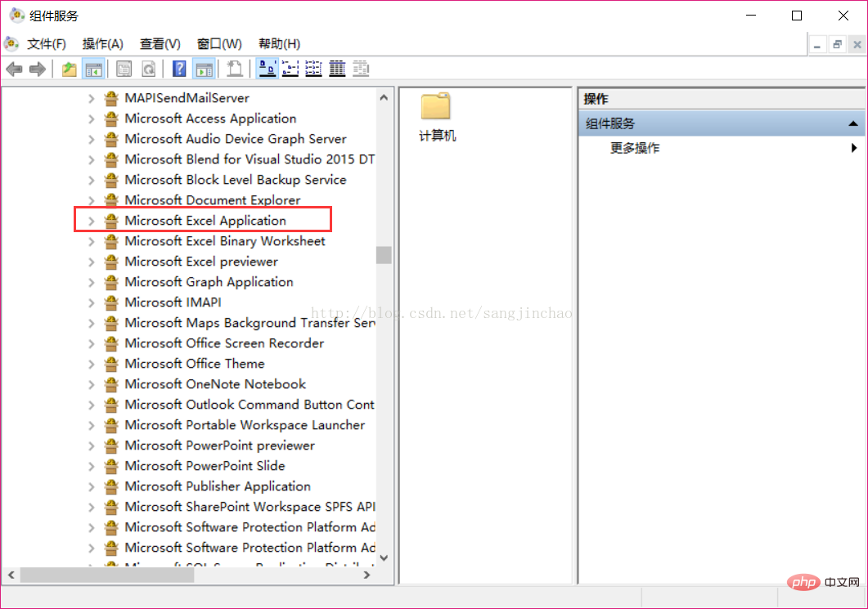Expand Microsoft Excel previewer node
The image size is (868, 609).
(92, 262)
